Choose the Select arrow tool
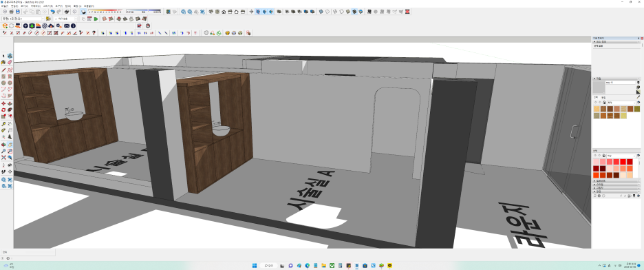644x270 pixels. click(3, 56)
